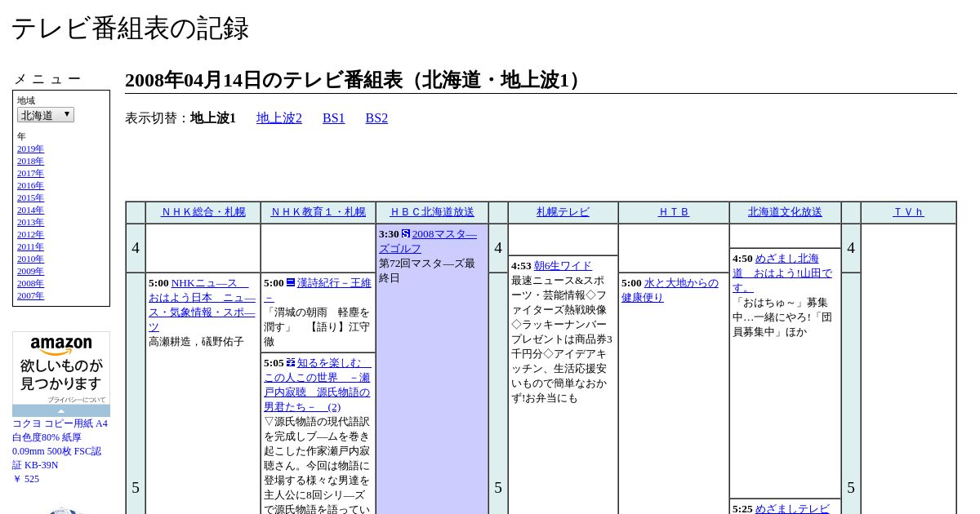The height and width of the screenshot is (514, 980).
Task: Open the NHKニュース おはよう日本 program link
Action: click(x=202, y=305)
